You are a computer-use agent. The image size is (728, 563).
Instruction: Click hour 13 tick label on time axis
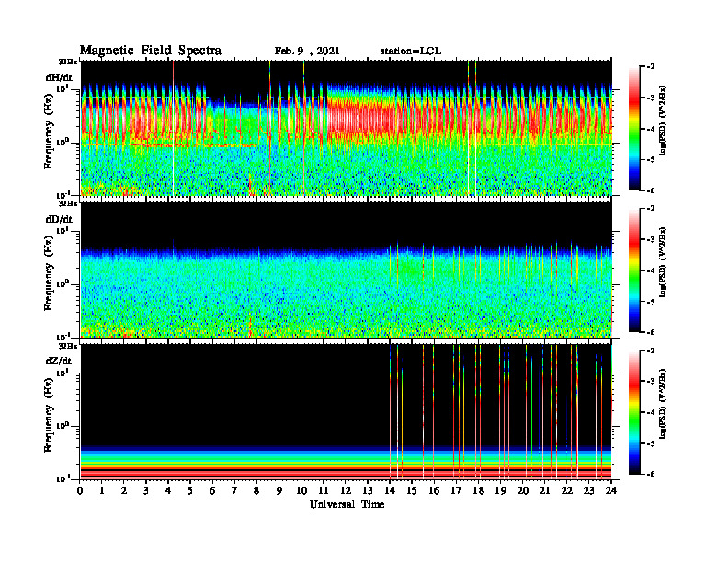pos(368,491)
